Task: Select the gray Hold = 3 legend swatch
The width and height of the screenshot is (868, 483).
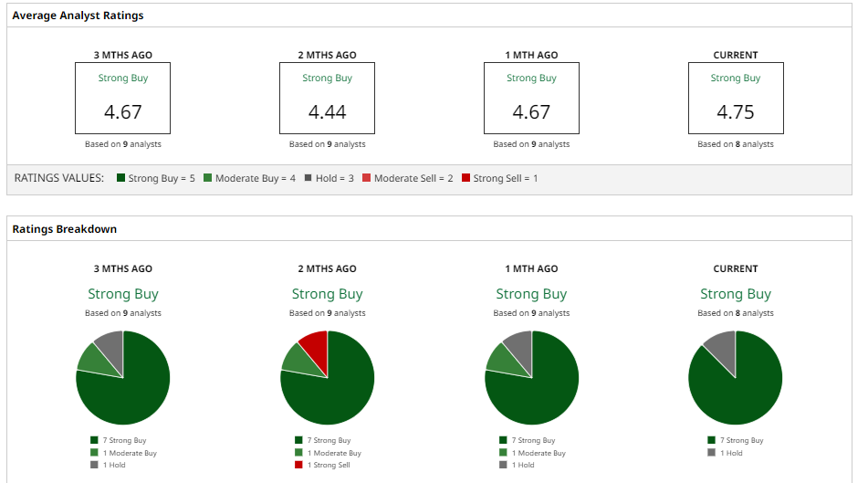Action: pos(308,178)
